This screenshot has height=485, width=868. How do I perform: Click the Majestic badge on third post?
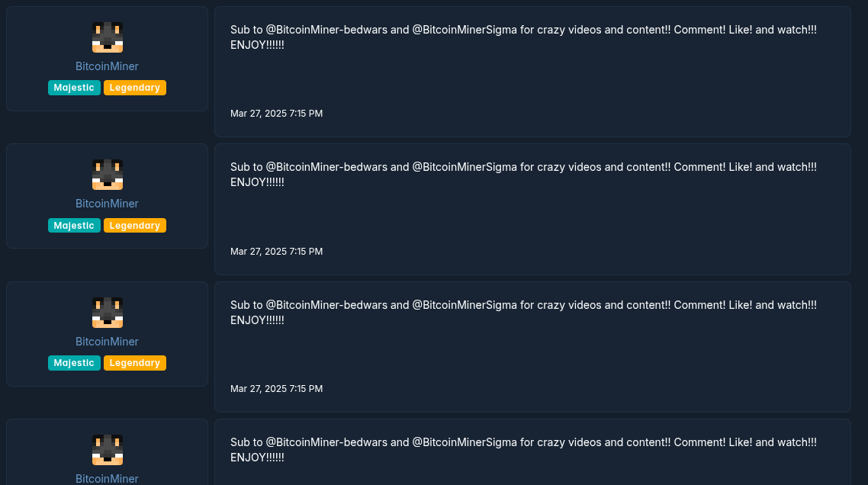[x=74, y=363]
